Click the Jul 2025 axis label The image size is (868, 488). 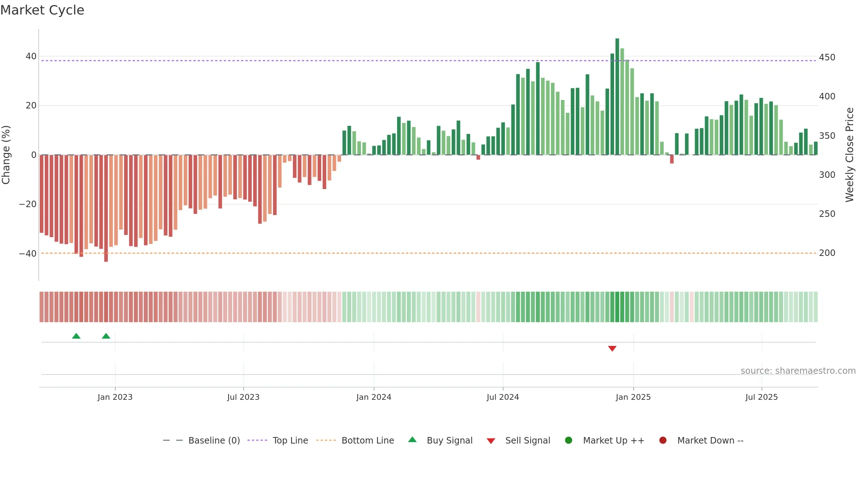tap(762, 397)
